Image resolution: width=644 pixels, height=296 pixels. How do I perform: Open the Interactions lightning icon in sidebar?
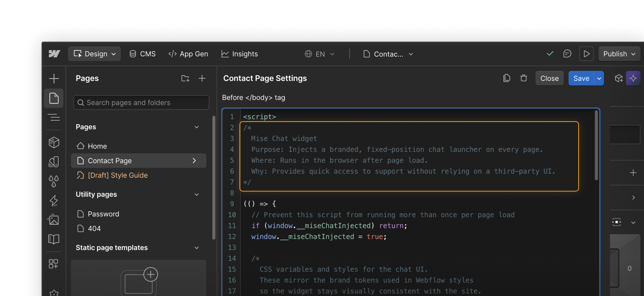coord(54,201)
